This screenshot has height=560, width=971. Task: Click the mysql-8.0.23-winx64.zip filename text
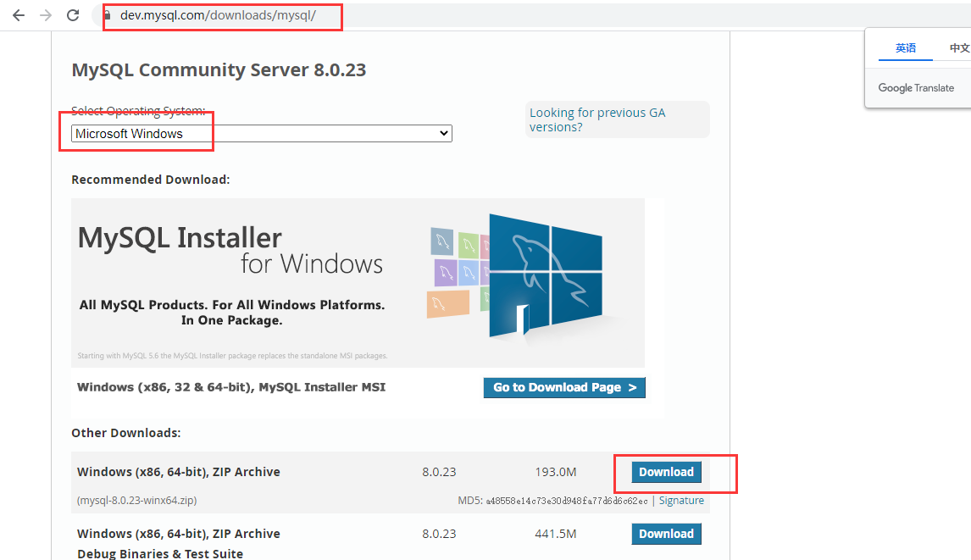[137, 501]
